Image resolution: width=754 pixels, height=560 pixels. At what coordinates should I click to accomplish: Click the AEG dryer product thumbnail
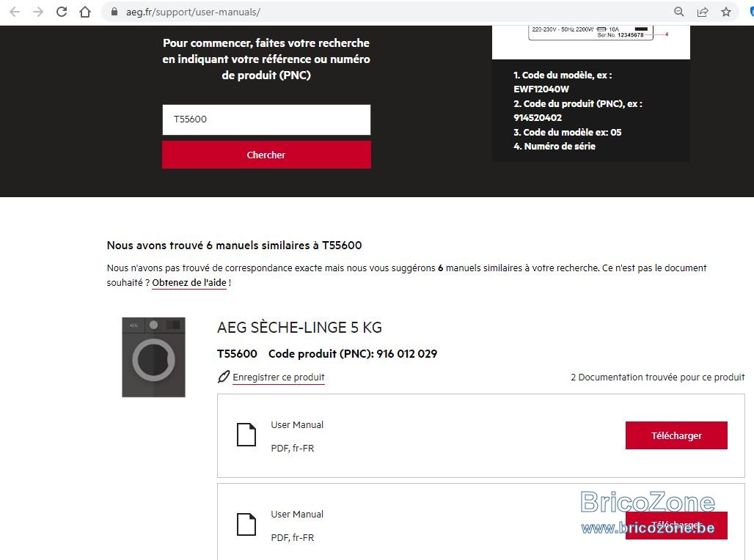153,357
